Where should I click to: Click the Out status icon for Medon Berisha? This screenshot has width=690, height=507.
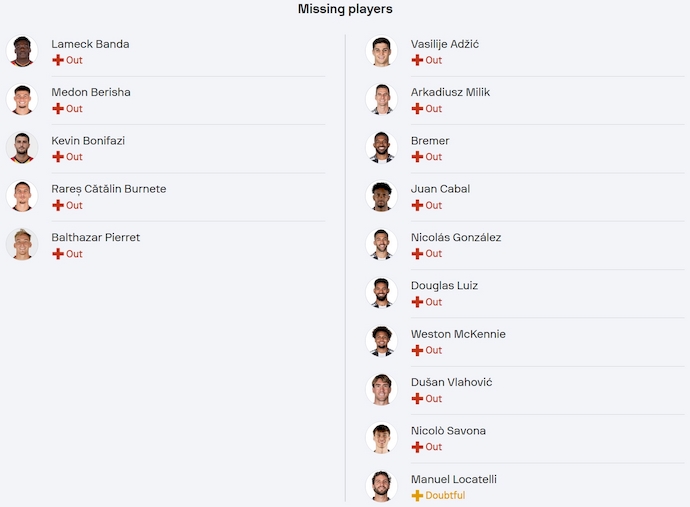click(x=58, y=109)
